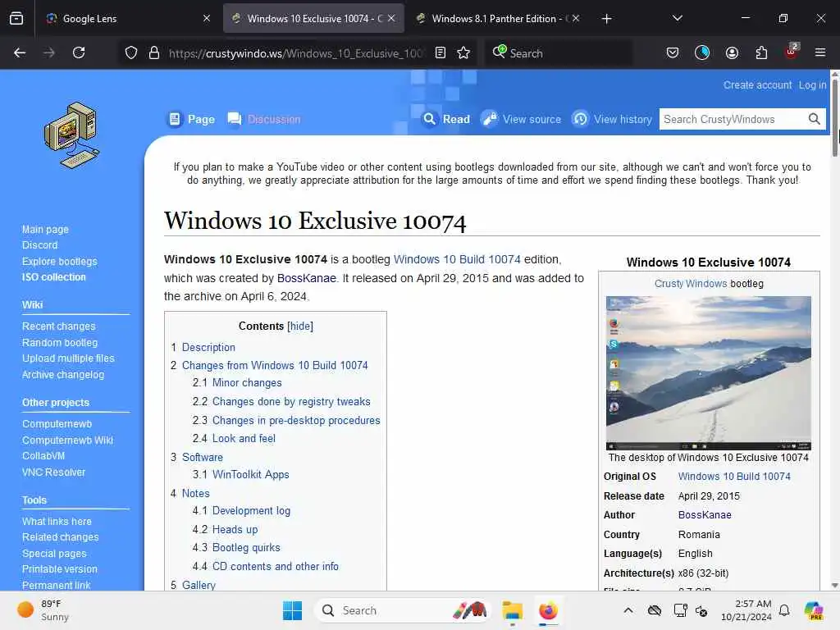Click the Firefox Search box
This screenshot has height=630, width=840.
559,52
